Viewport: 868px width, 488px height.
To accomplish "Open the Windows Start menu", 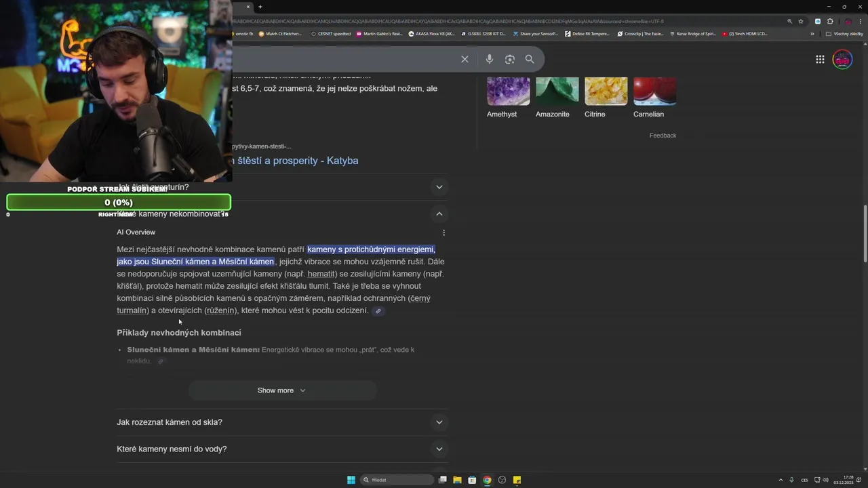I will point(351,480).
